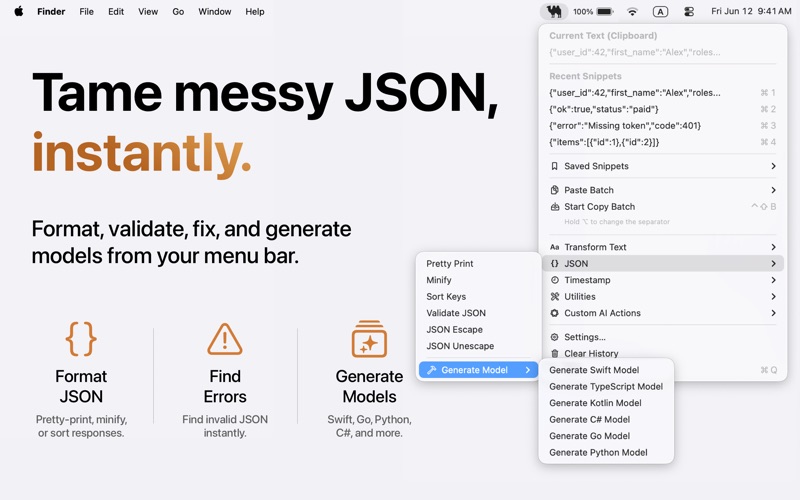Expand the Transform Text submenu chevron
Viewport: 800px width, 500px height.
click(773, 247)
